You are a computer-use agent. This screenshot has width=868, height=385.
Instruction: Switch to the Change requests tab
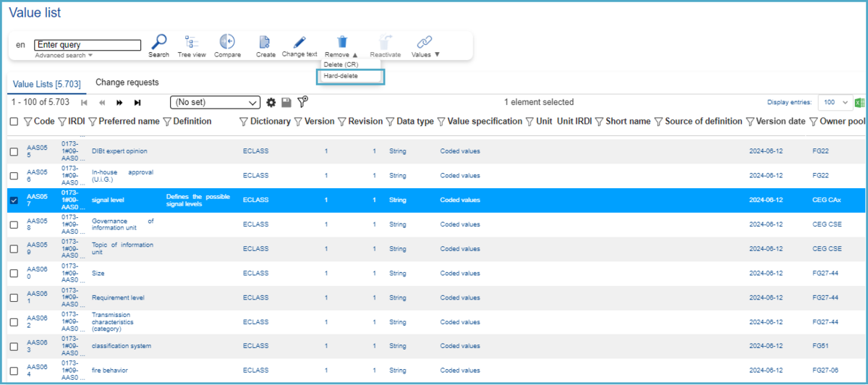click(127, 82)
